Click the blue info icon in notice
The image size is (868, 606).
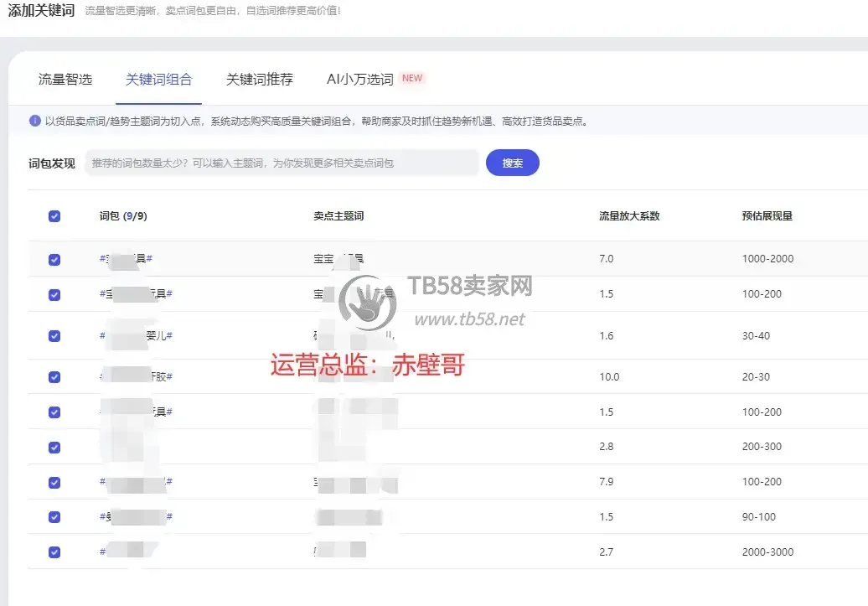pos(35,121)
